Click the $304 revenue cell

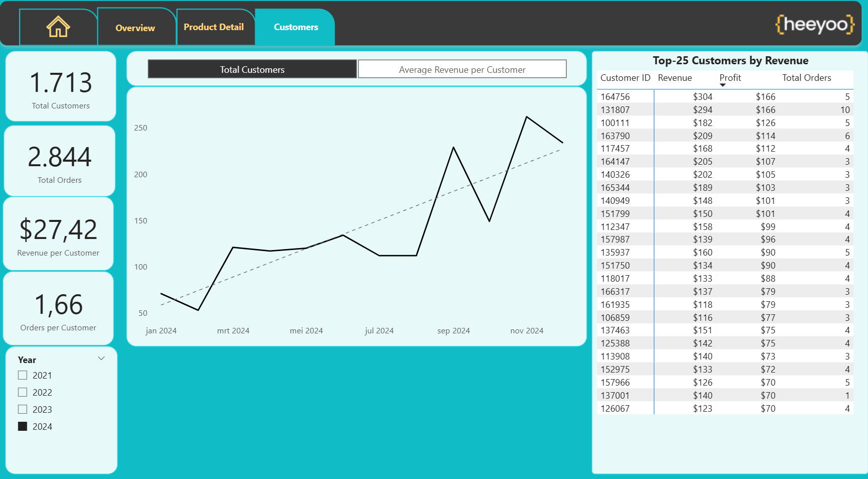click(703, 96)
